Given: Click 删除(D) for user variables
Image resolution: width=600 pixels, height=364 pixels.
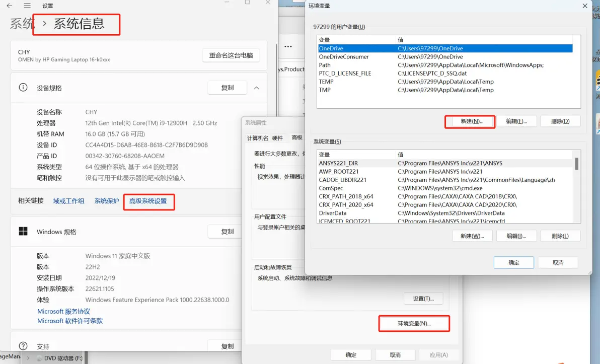Looking at the screenshot, I should 560,121.
